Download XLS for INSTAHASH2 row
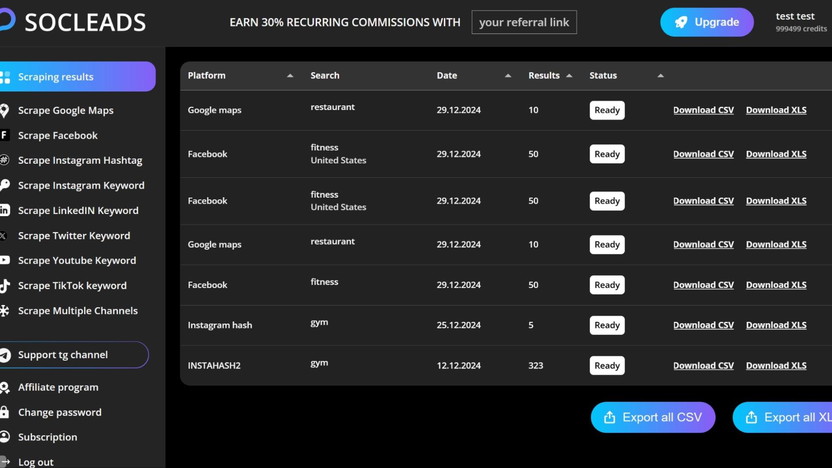Screen dimensions: 832x468 776,365
